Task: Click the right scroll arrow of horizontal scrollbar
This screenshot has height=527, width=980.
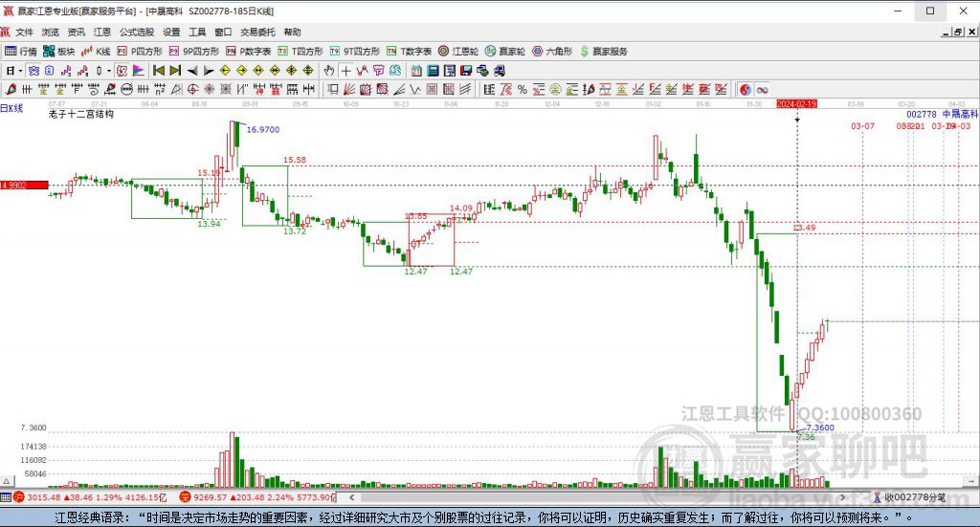Action: tap(842, 497)
